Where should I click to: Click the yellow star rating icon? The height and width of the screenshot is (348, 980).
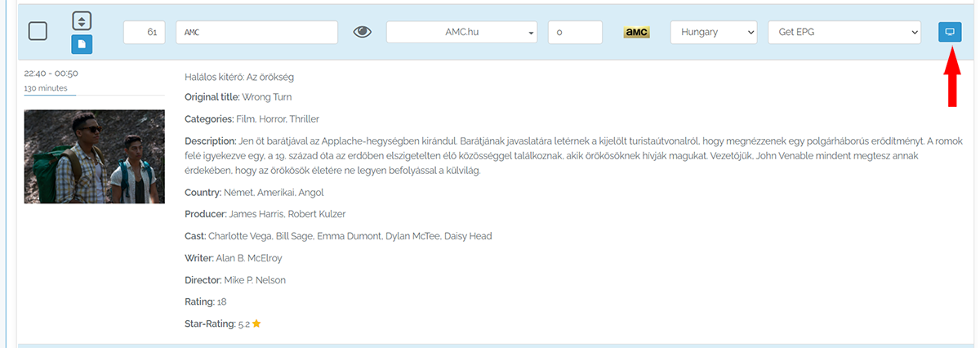coord(256,324)
